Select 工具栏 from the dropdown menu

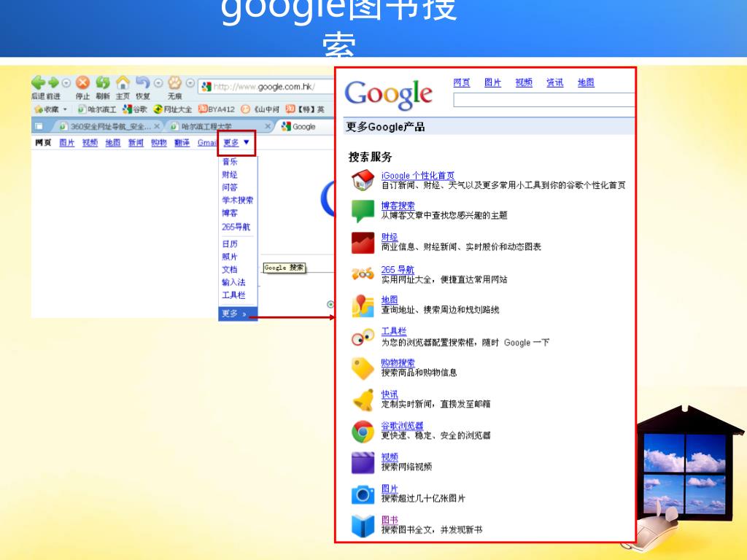233,296
